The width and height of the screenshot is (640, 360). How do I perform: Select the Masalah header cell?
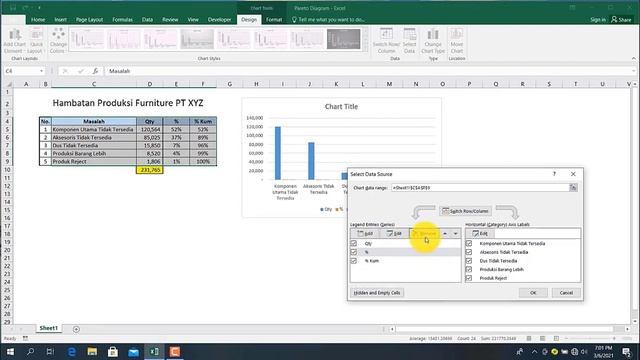[94, 121]
